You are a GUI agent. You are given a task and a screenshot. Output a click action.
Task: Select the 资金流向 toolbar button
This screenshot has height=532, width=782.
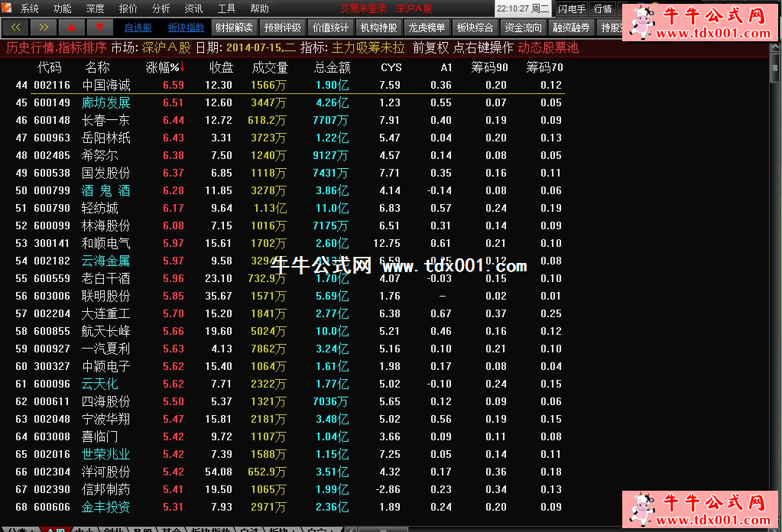[524, 28]
